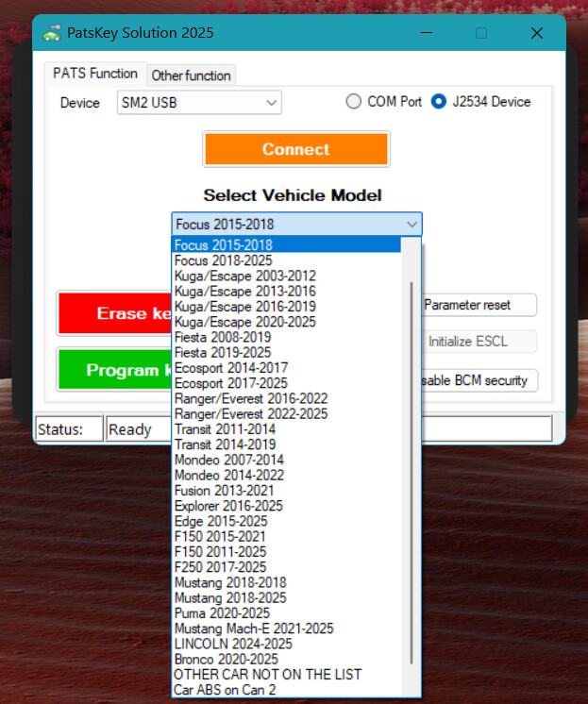Select Mustang Mach-E 2021-2025 model
This screenshot has width=588, height=704.
click(x=254, y=629)
